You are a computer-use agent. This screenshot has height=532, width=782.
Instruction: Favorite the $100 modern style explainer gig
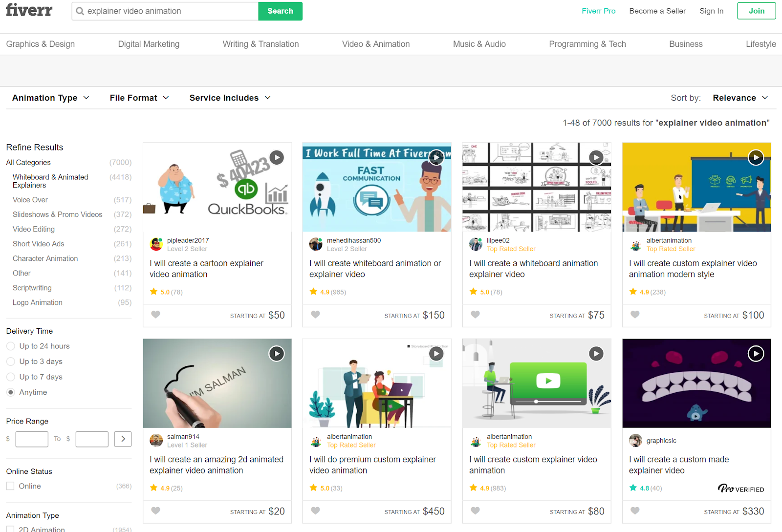click(635, 315)
